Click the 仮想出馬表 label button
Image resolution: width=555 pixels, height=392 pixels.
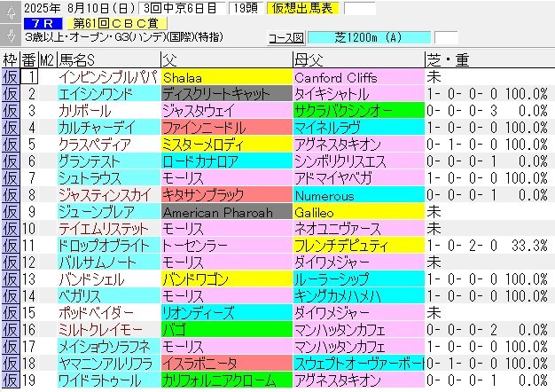pyautogui.click(x=302, y=8)
